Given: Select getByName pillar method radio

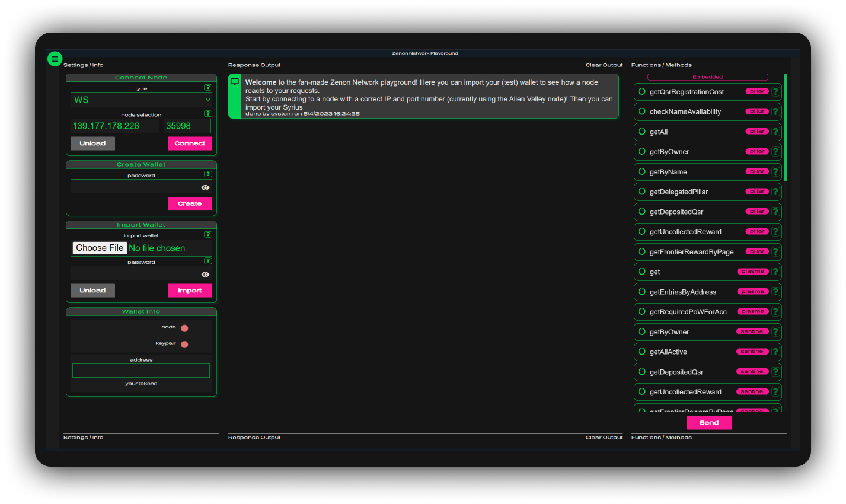Looking at the screenshot, I should coord(642,171).
